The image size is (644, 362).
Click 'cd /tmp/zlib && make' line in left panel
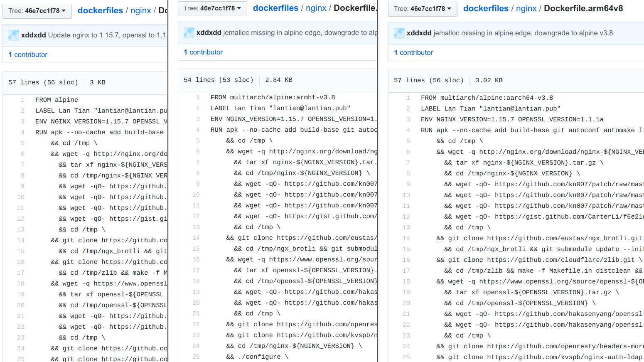pos(113,273)
